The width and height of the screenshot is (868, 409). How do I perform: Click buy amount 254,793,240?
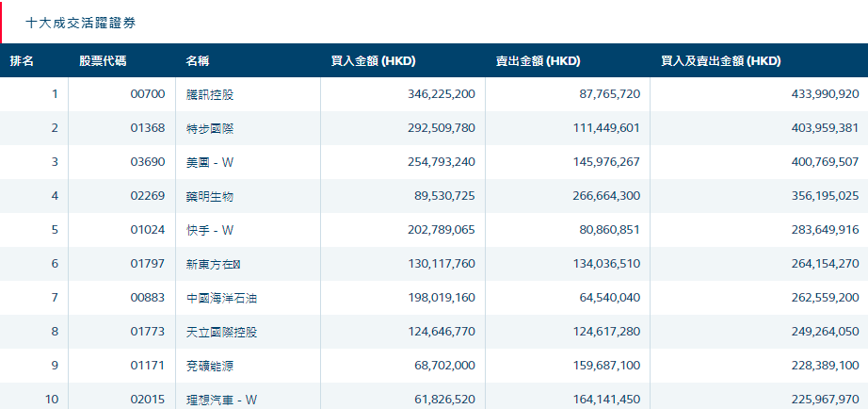[442, 162]
